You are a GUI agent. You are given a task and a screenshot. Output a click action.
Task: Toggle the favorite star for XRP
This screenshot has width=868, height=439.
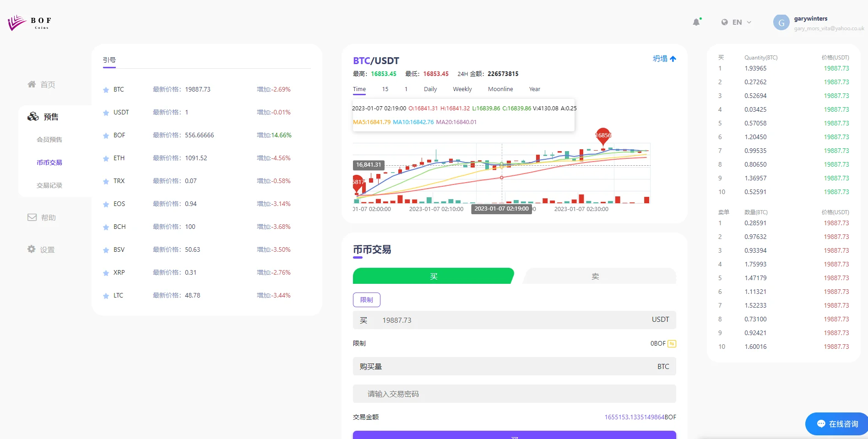click(x=106, y=273)
